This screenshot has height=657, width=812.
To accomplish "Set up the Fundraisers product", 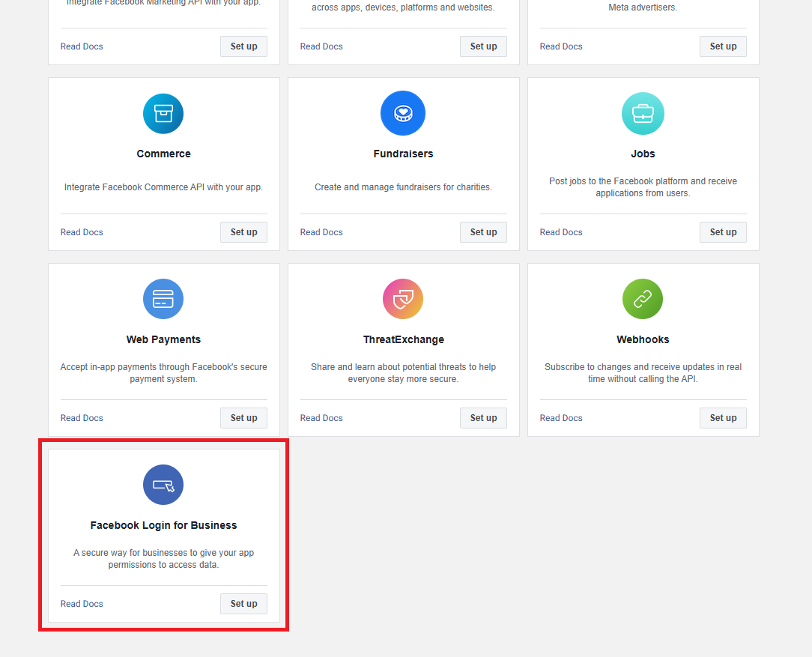I will click(484, 232).
